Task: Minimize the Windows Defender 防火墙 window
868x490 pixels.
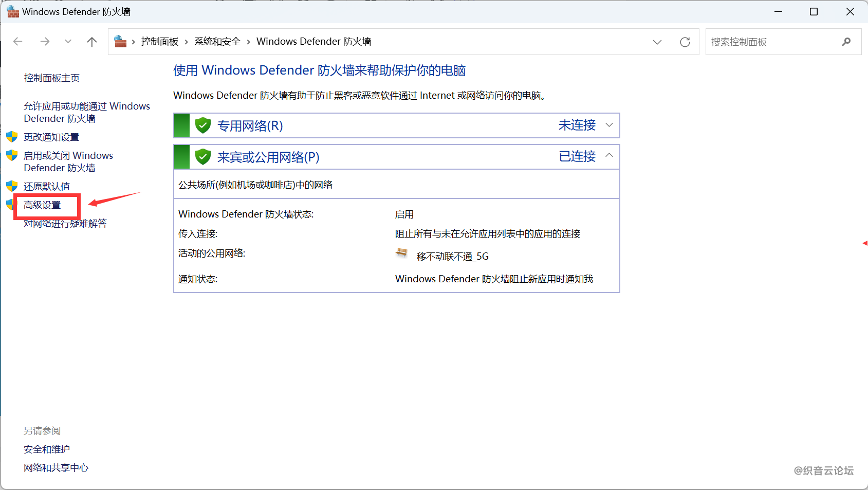Action: click(x=779, y=11)
